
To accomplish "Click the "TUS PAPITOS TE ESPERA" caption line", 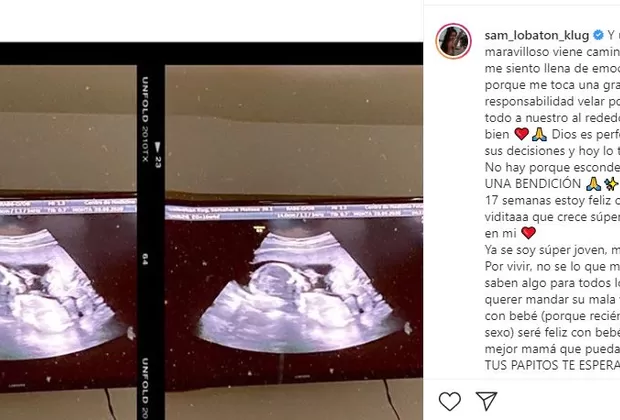I will point(552,365).
